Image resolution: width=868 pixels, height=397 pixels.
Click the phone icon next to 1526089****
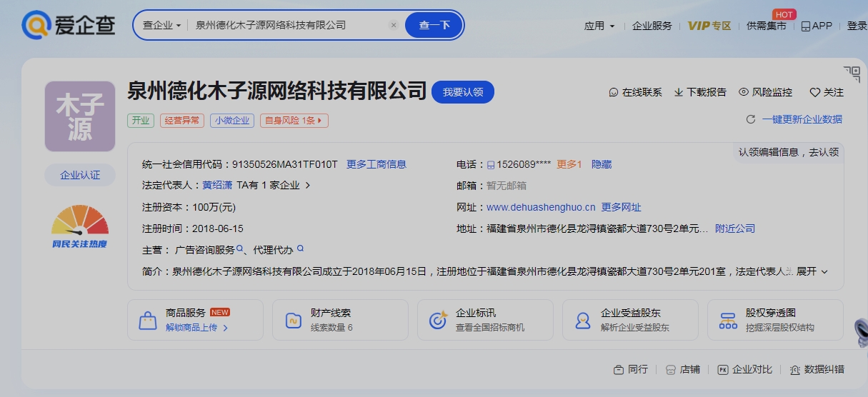(x=491, y=165)
